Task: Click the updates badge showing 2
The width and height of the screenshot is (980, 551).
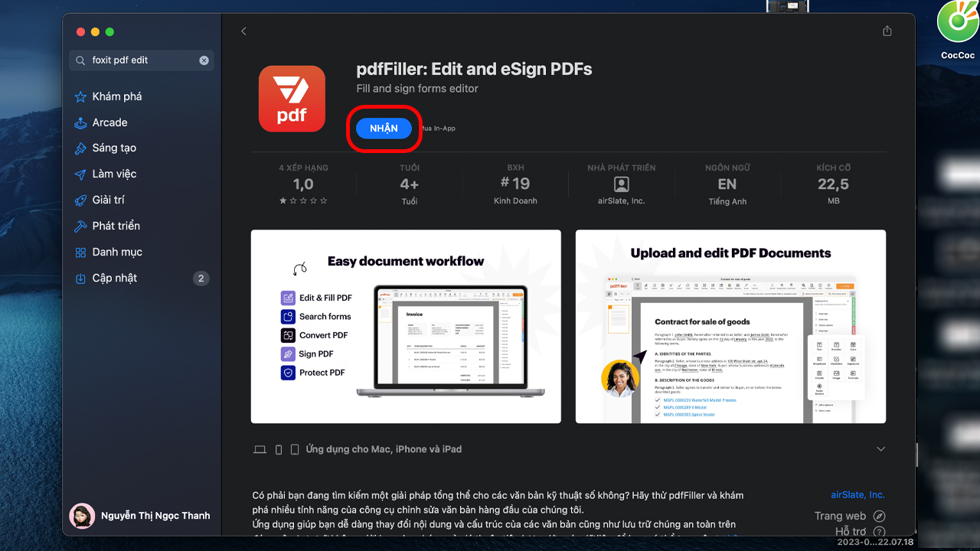Action: click(201, 279)
